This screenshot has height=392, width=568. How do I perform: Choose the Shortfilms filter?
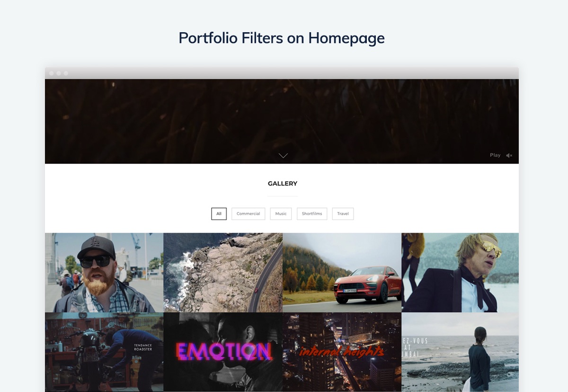coord(312,214)
